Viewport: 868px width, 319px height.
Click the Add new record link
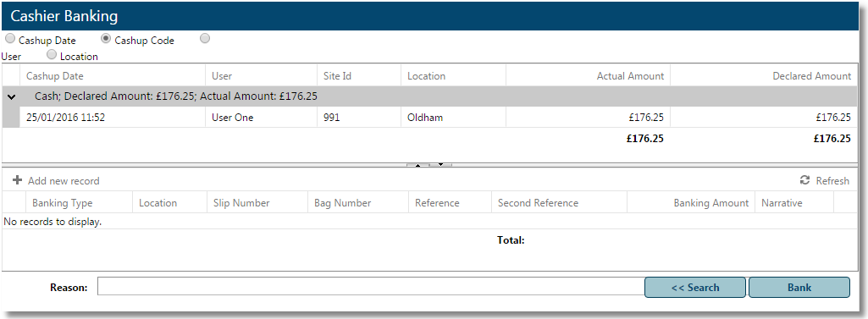pyautogui.click(x=64, y=181)
